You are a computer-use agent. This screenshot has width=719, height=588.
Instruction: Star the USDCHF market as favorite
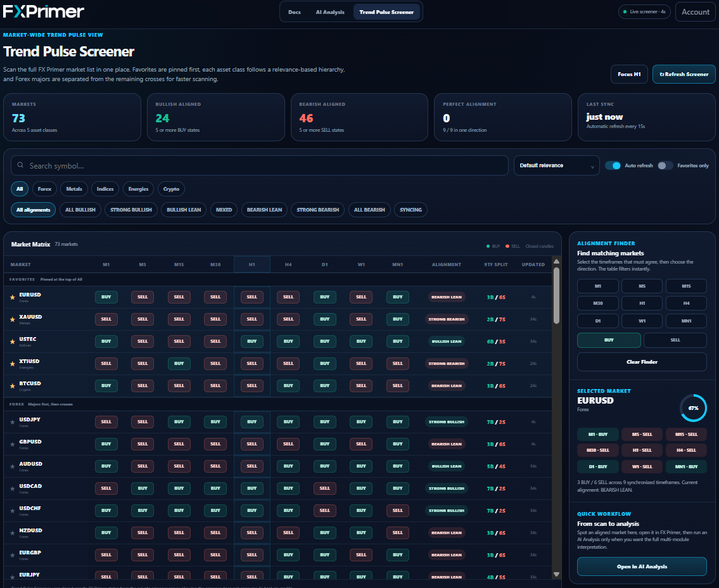(x=13, y=511)
